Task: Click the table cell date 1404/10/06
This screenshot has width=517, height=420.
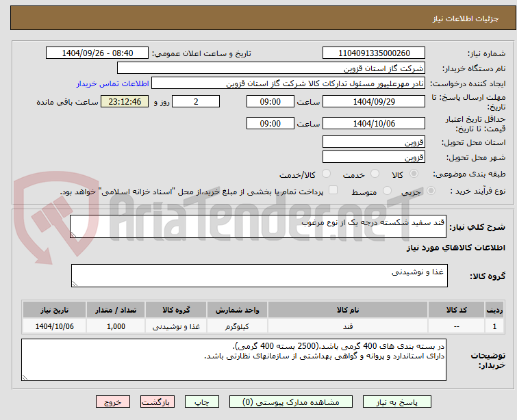Action: click(54, 326)
